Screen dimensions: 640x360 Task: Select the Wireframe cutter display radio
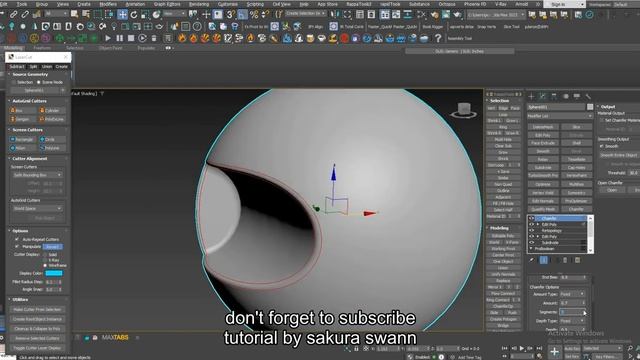(x=45, y=265)
